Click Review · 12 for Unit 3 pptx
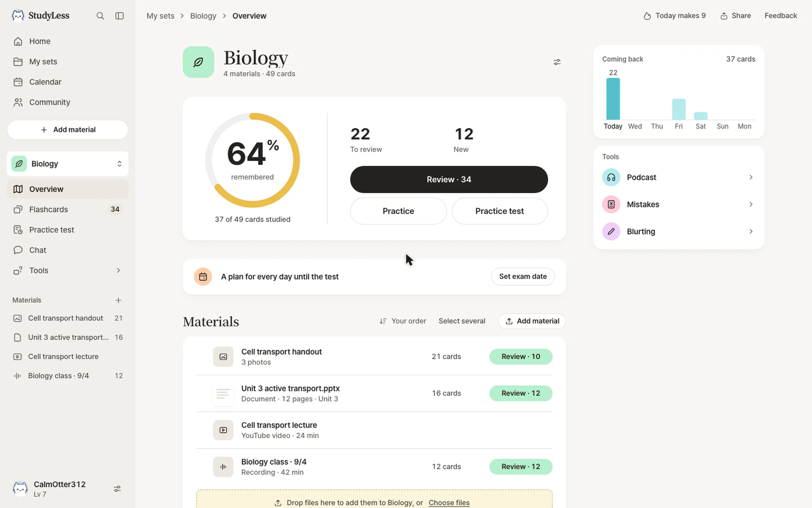Viewport: 812px width, 508px height. 521,393
